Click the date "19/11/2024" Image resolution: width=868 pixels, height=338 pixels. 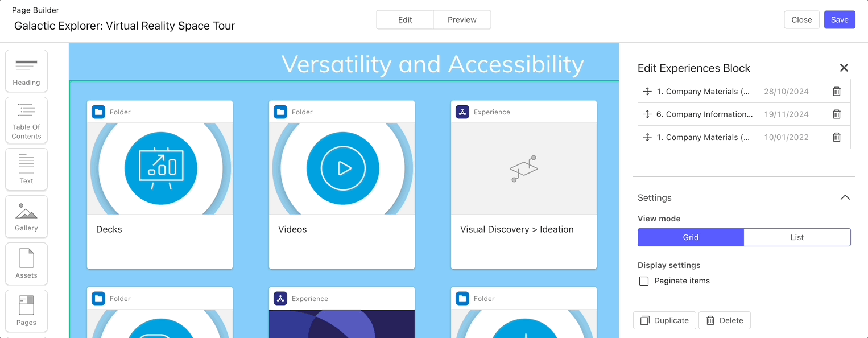pos(786,114)
